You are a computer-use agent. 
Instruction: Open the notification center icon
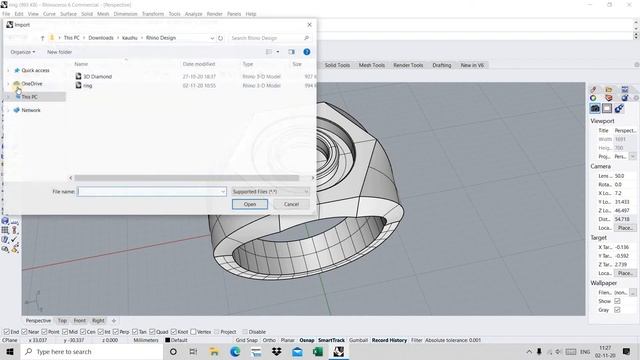[627, 352]
